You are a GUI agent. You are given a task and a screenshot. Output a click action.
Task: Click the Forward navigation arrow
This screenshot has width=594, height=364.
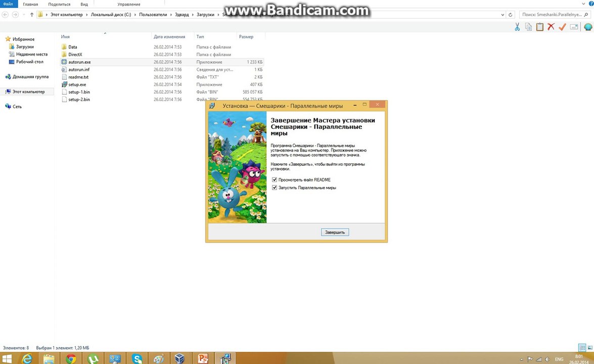click(x=15, y=15)
